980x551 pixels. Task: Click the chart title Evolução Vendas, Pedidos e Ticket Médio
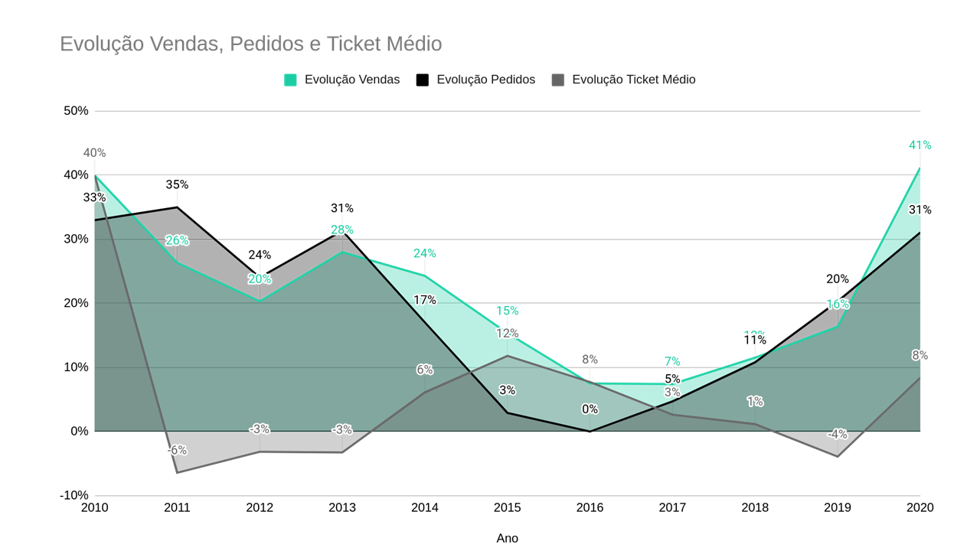251,44
